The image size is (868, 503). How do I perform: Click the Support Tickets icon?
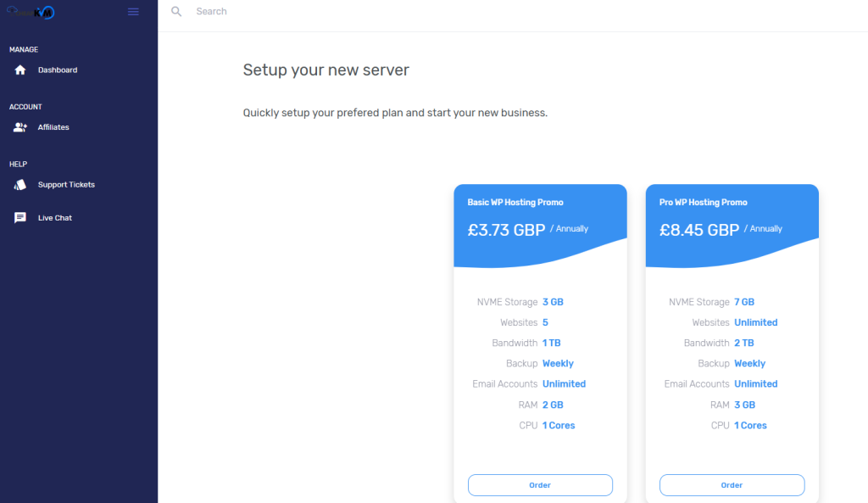click(20, 184)
